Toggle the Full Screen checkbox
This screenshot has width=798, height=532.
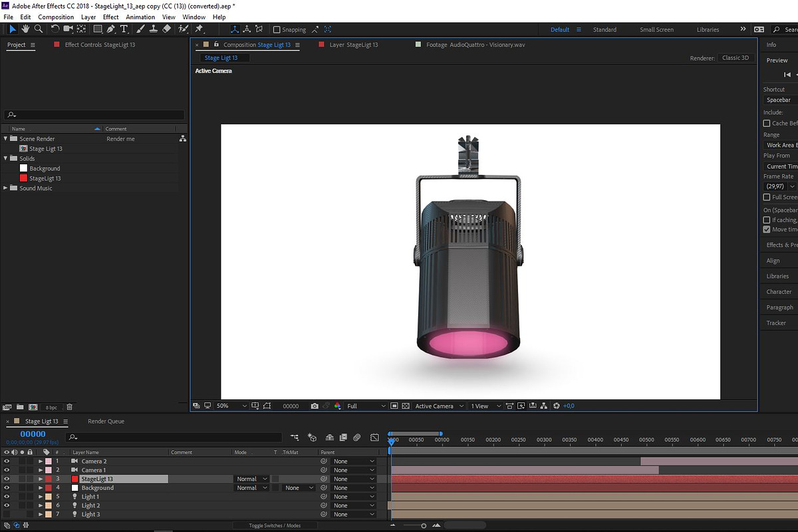click(767, 198)
